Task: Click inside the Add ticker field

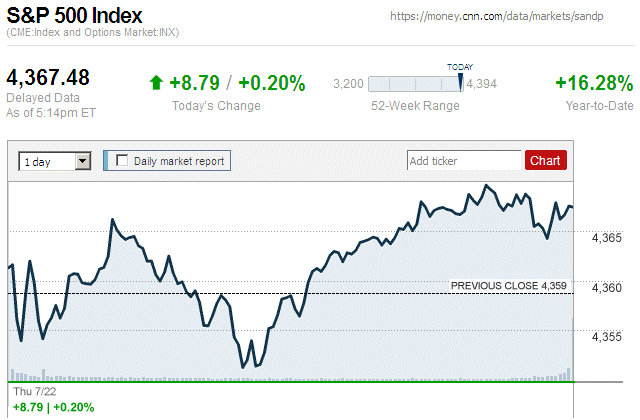Action: pyautogui.click(x=464, y=160)
